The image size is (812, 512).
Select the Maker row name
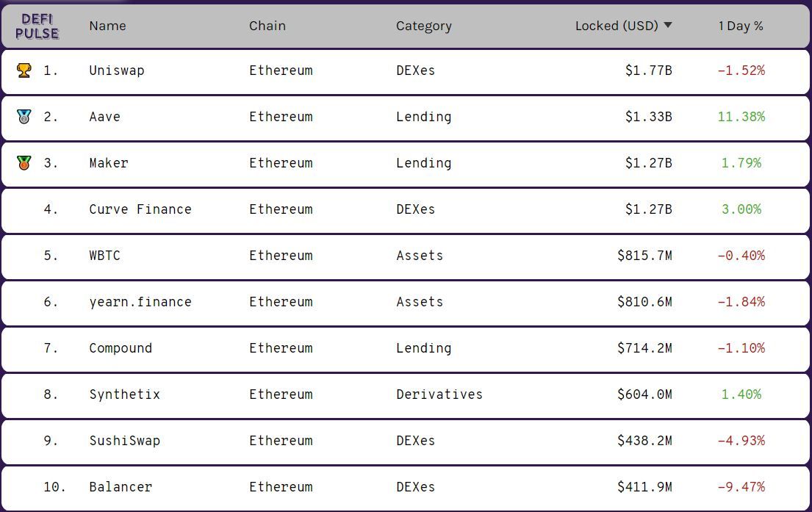(x=109, y=163)
